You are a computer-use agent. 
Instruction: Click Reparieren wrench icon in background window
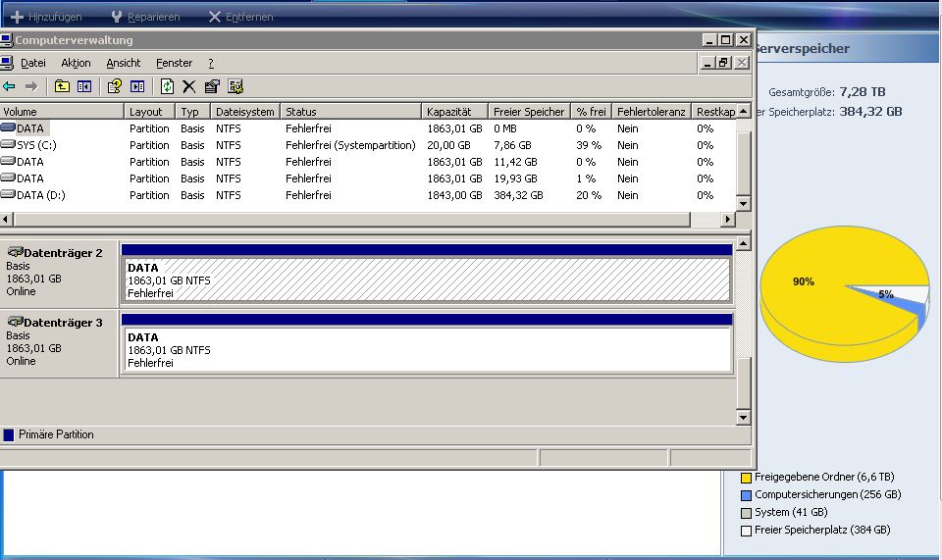point(117,17)
